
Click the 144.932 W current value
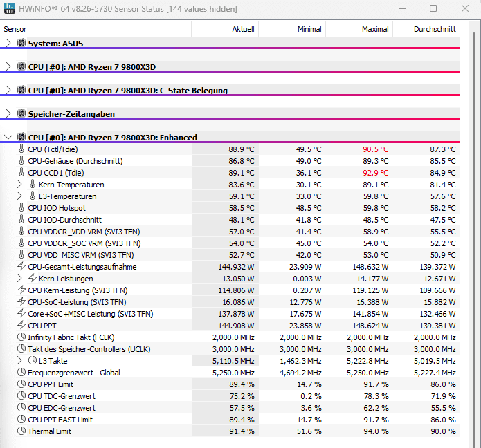click(x=236, y=267)
